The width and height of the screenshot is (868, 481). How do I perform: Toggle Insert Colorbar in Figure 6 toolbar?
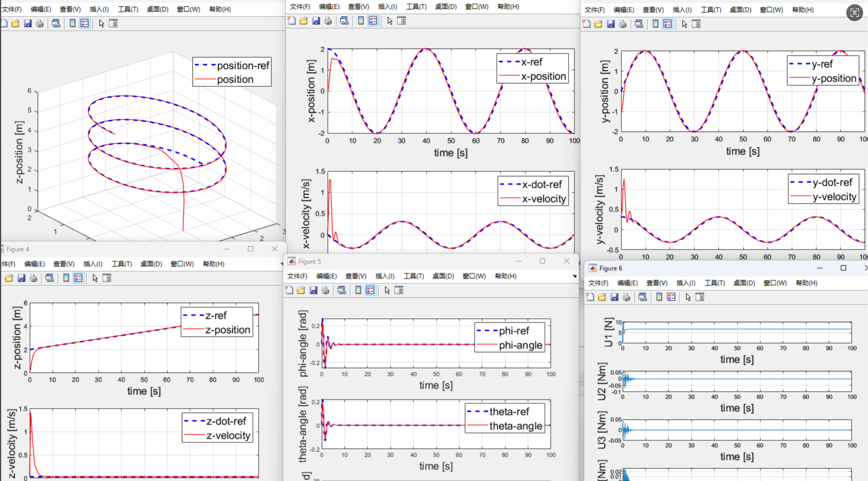[x=659, y=297]
